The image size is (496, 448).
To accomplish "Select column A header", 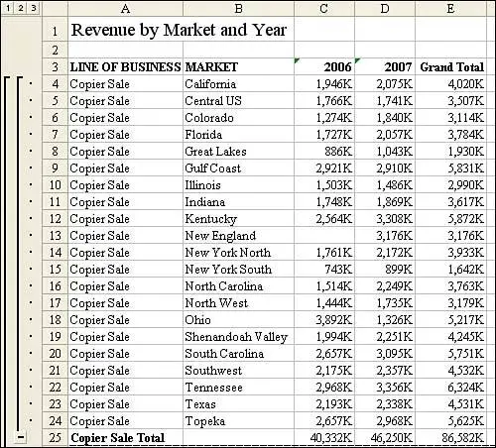I will pyautogui.click(x=125, y=8).
